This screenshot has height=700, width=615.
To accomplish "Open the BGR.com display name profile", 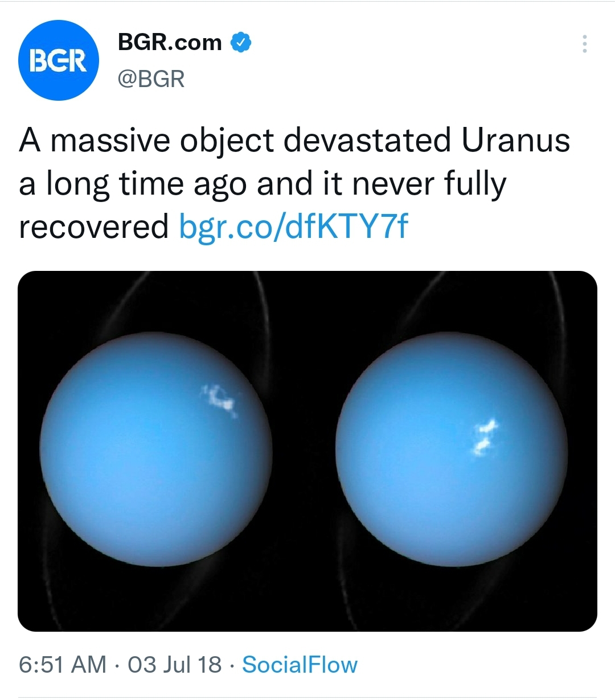I will (x=170, y=43).
